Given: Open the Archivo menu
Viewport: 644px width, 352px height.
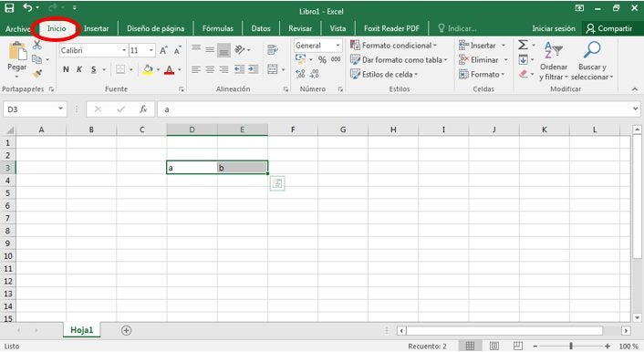Looking at the screenshot, I should click(17, 29).
